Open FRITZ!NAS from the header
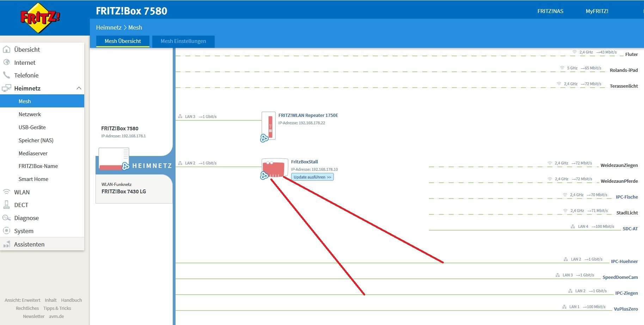This screenshot has height=325, width=644. pos(550,11)
